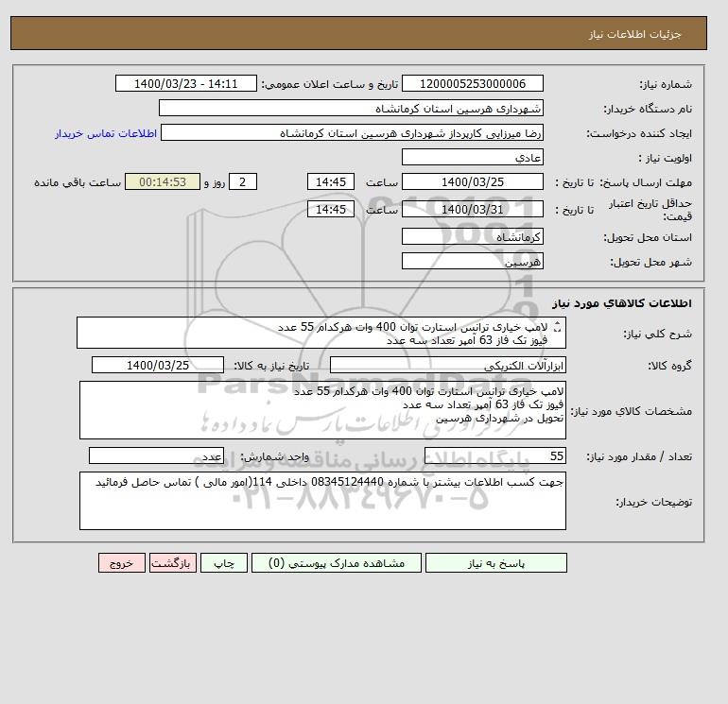Click goods group field ابزارآلات الکتریکی

(x=447, y=365)
